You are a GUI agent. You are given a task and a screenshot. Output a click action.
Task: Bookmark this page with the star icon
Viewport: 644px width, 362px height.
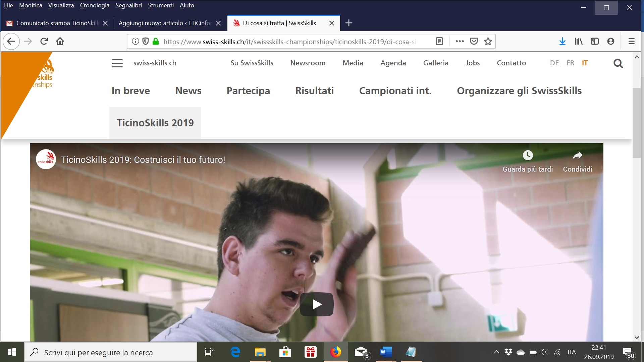(x=488, y=41)
